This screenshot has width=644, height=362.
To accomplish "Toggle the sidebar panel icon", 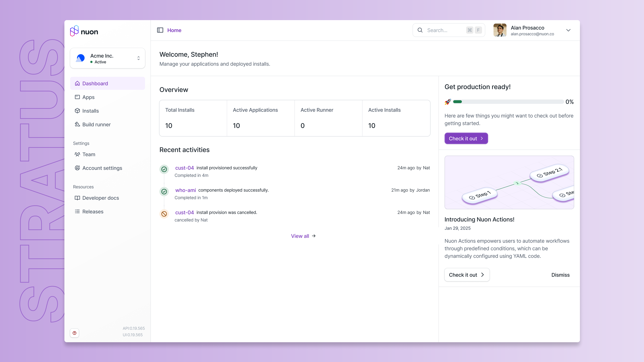I will [x=160, y=30].
